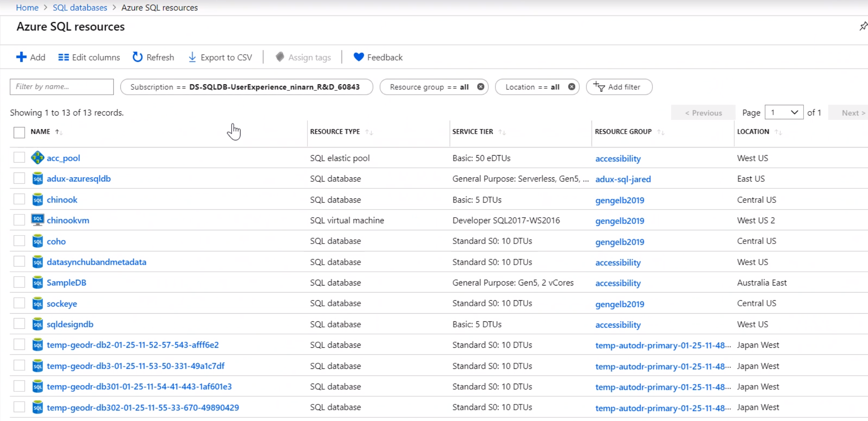Viewport: 868px width, 421px height.
Task: Click the Export to CSV download icon
Action: 192,57
